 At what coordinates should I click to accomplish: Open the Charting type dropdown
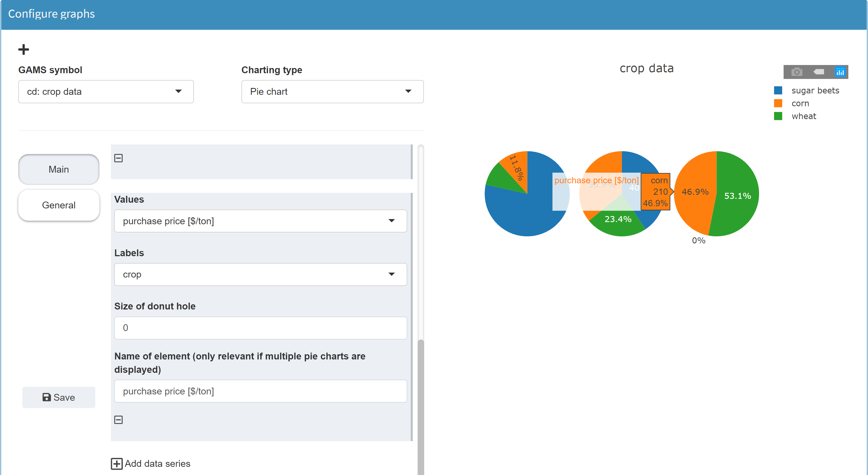(x=332, y=92)
